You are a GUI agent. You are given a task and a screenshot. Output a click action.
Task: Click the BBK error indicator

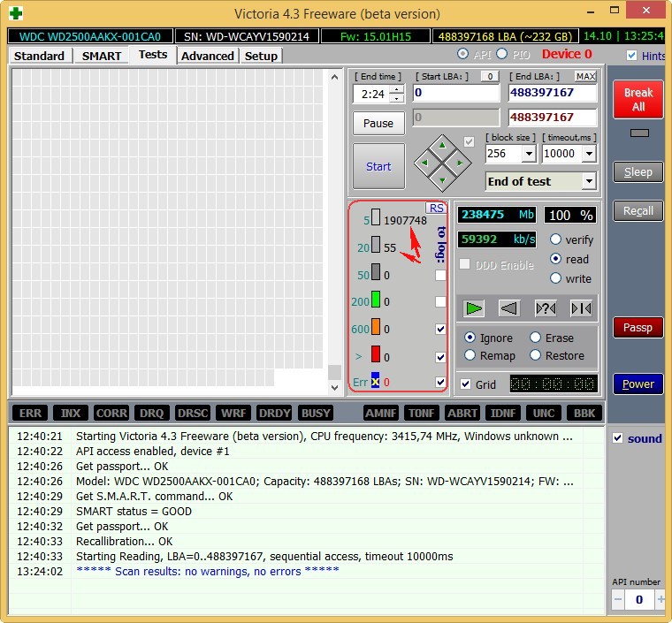coord(584,414)
